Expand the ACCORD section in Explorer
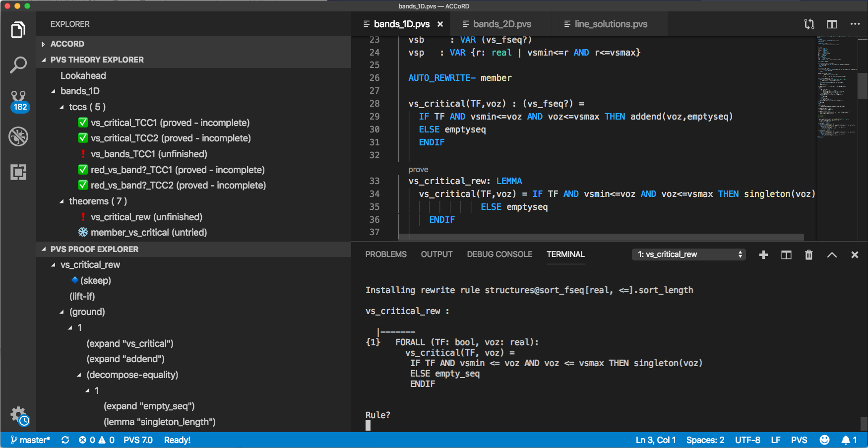 (x=43, y=44)
